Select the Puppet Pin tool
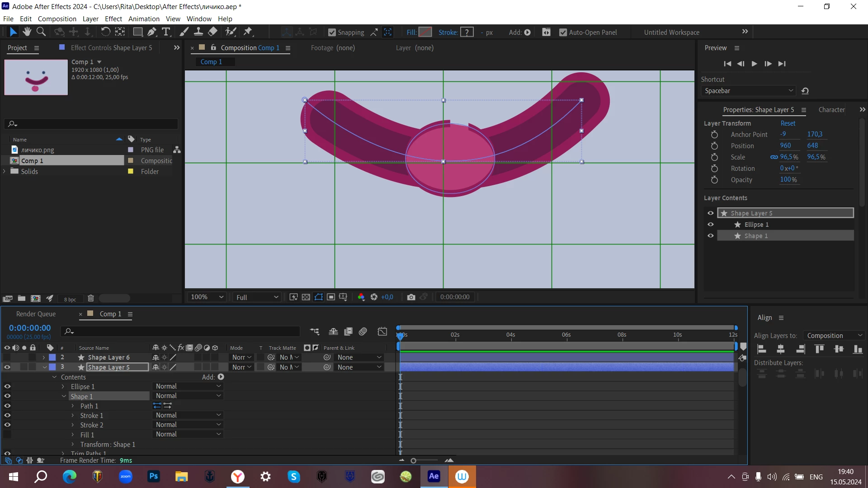Screen dimensions: 868x488 pos(248,32)
